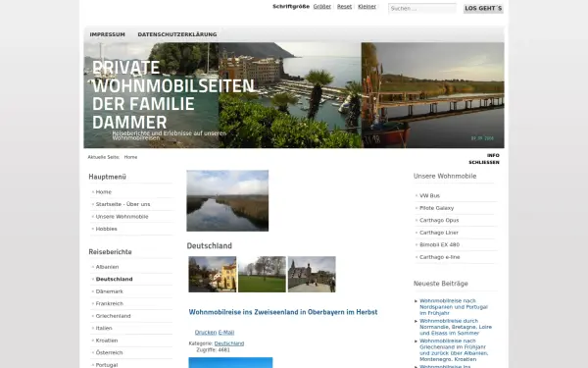Open article Wohnmobilreise ins Zweiseenland
This screenshot has width=588, height=368.
(283, 312)
